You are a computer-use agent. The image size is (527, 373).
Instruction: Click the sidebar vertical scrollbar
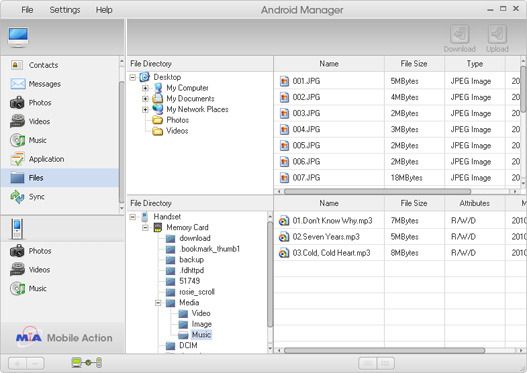(121, 142)
